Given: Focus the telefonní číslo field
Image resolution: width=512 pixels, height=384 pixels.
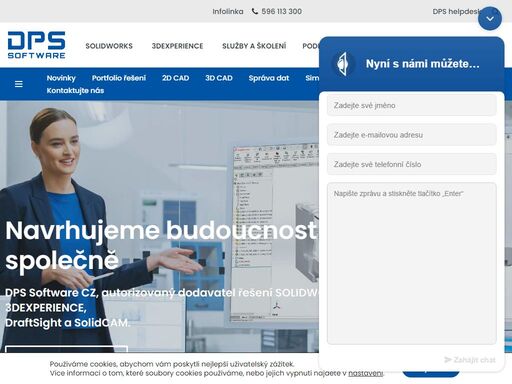Looking at the screenshot, I should click(x=412, y=164).
